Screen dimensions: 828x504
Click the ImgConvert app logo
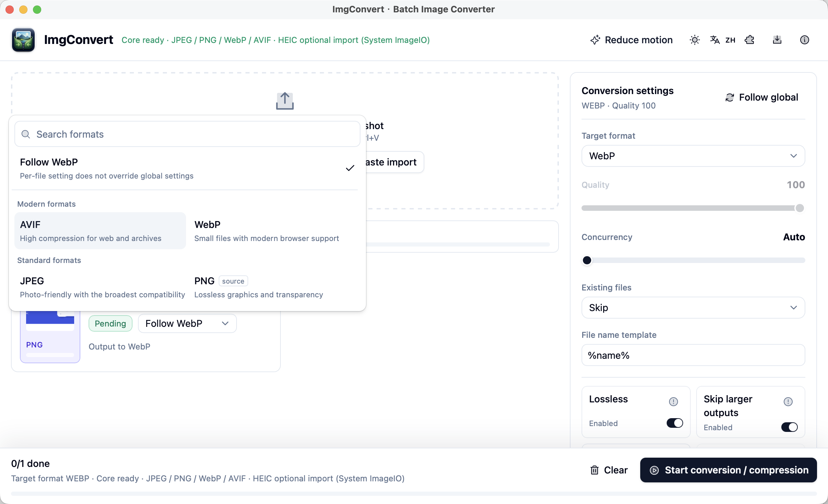click(x=23, y=40)
